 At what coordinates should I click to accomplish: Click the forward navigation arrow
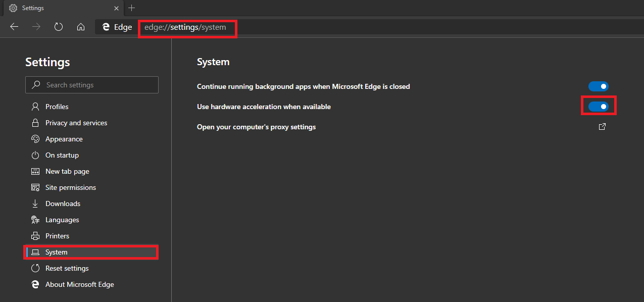pos(36,27)
